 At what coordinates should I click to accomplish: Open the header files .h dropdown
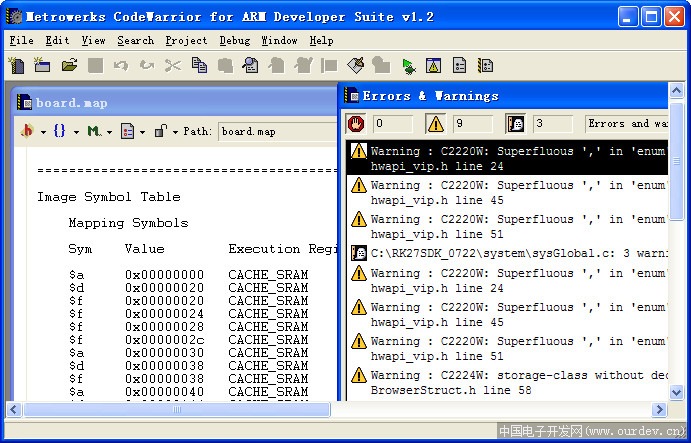[33, 131]
